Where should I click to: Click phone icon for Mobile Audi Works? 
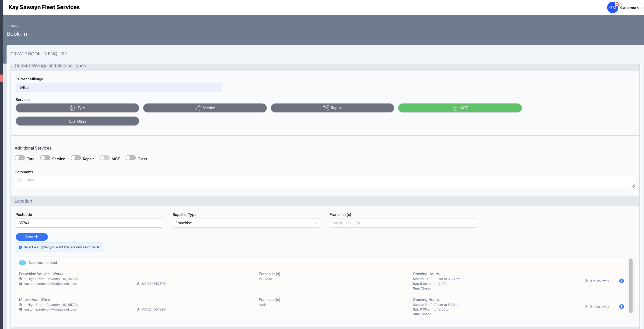[138, 309]
